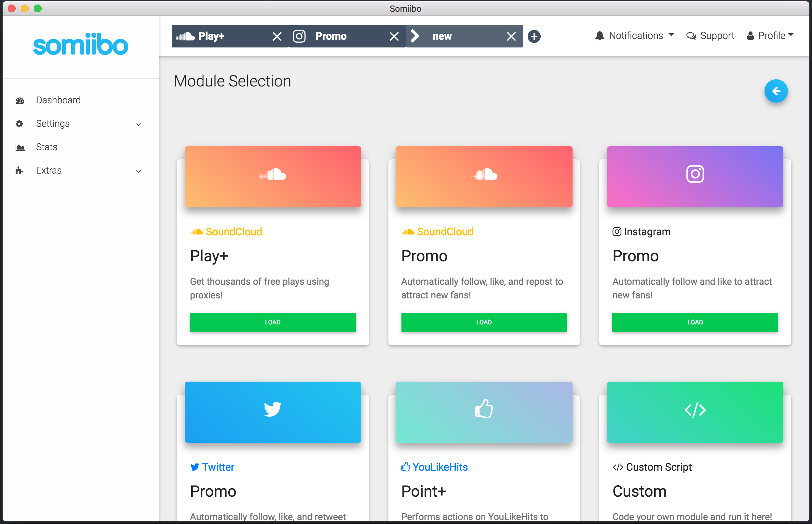Go back with the blue arrow button
Screen dimensions: 812x524
point(776,91)
